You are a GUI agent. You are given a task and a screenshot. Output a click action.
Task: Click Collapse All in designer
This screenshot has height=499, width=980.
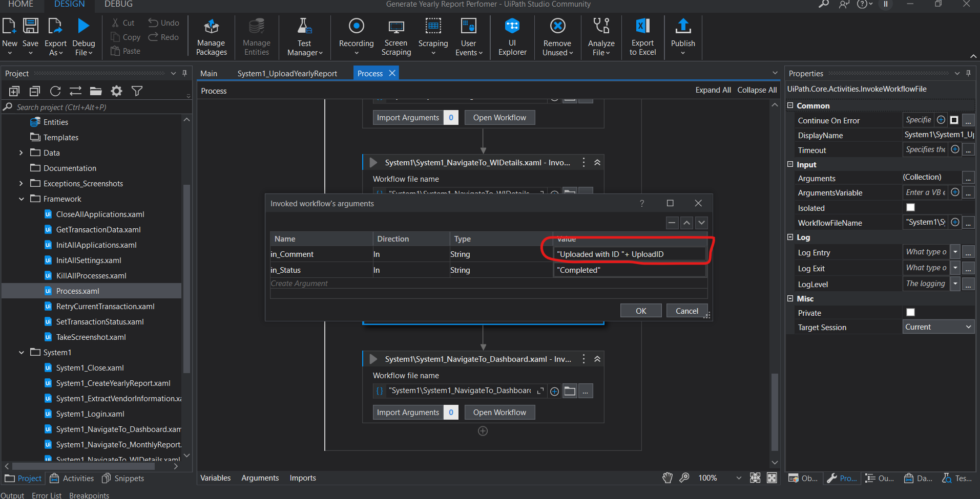pyautogui.click(x=757, y=90)
